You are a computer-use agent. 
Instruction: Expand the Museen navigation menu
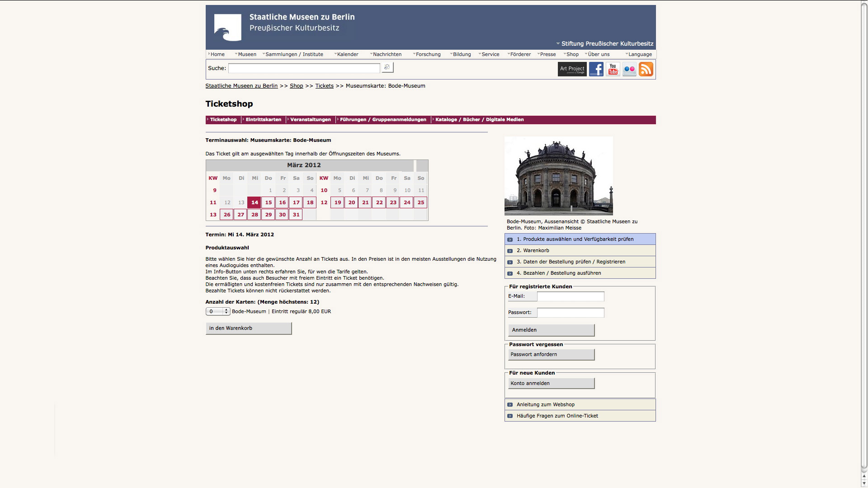[x=246, y=54]
